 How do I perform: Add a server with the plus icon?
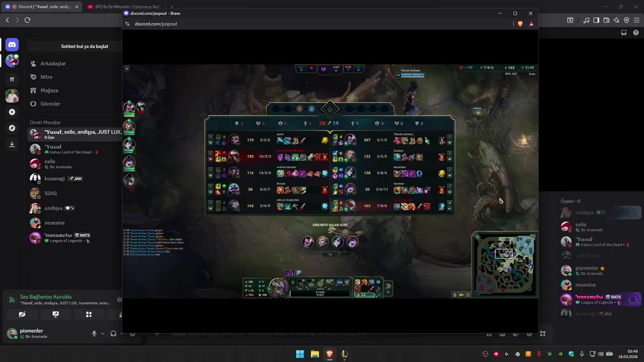pyautogui.click(x=12, y=112)
